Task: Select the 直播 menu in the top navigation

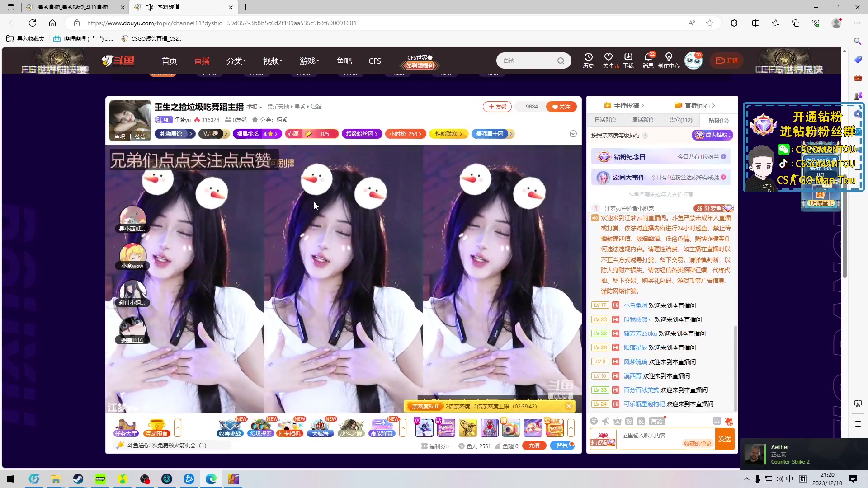Action: point(202,61)
